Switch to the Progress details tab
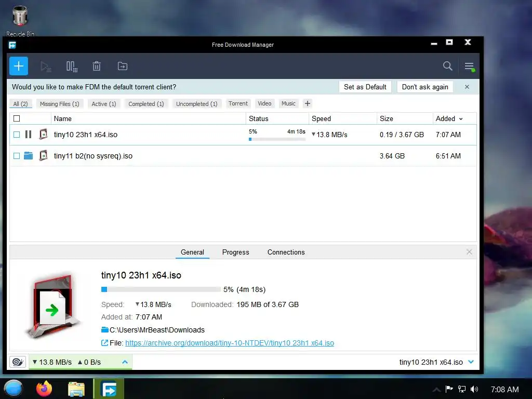Screen dimensions: 532x399 [235, 252]
